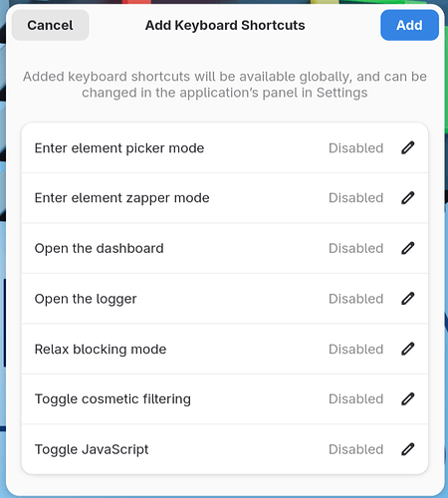Viewport: 448px width, 498px height.
Task: Click Disabled status for element picker mode
Action: 356,148
